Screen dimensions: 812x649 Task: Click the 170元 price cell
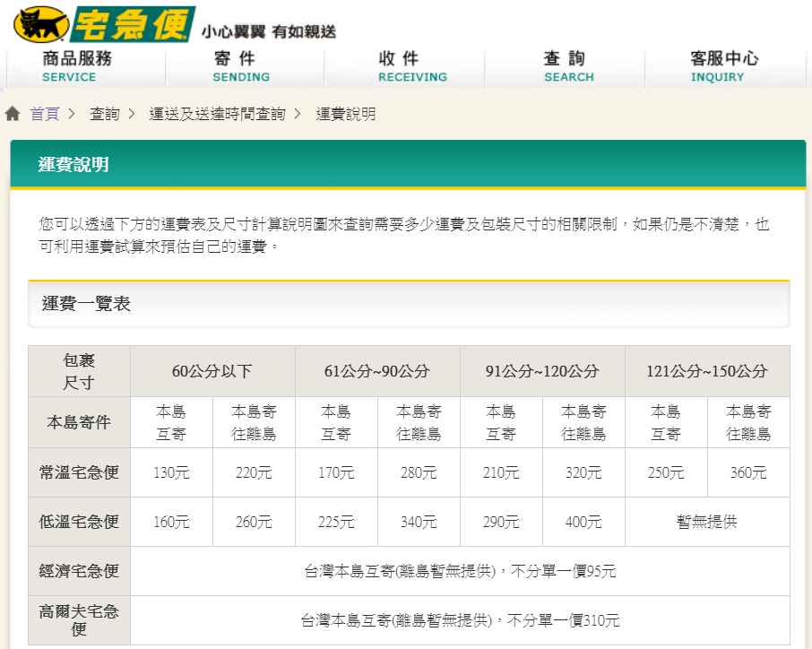pyautogui.click(x=337, y=472)
